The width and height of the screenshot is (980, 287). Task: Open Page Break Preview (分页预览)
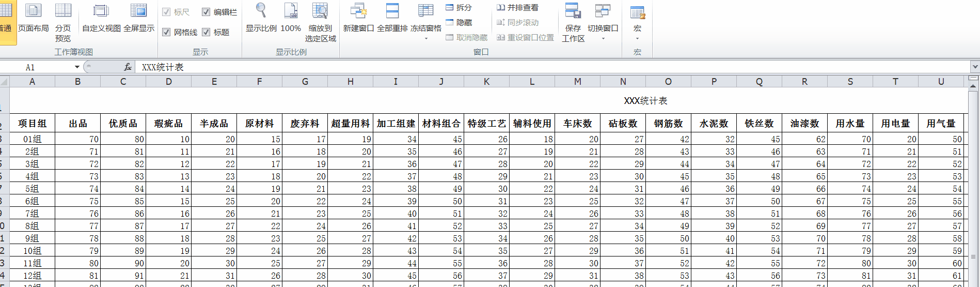[63, 23]
